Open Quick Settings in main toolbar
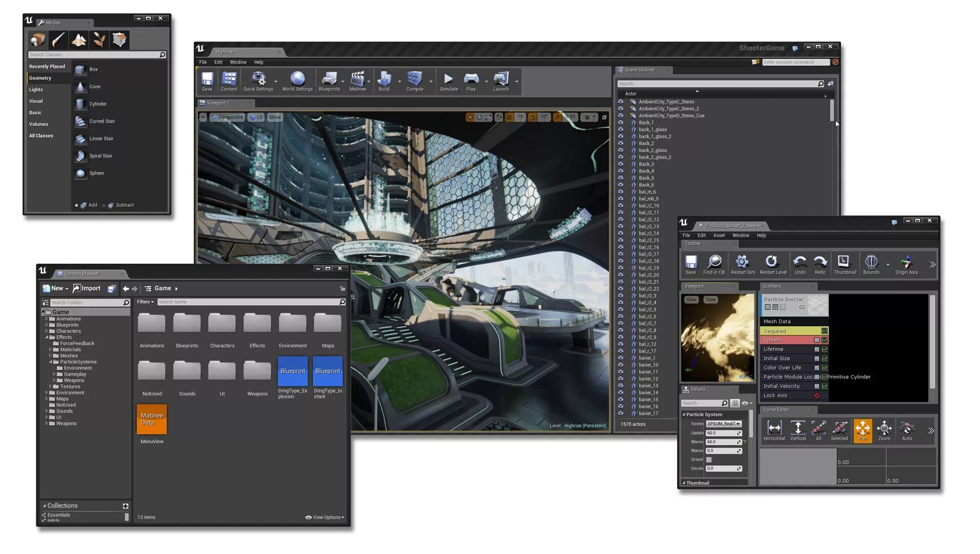980x554 pixels. tap(258, 82)
